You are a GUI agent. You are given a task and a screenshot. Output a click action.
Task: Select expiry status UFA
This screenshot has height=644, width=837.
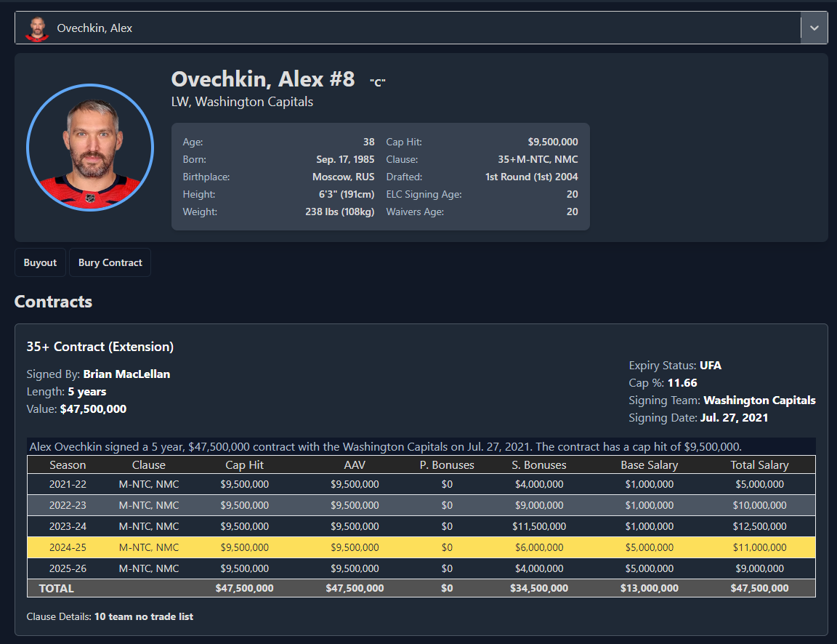tap(711, 366)
